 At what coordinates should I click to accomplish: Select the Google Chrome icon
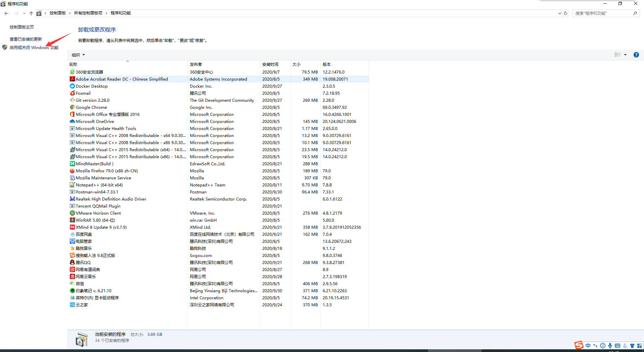(72, 107)
